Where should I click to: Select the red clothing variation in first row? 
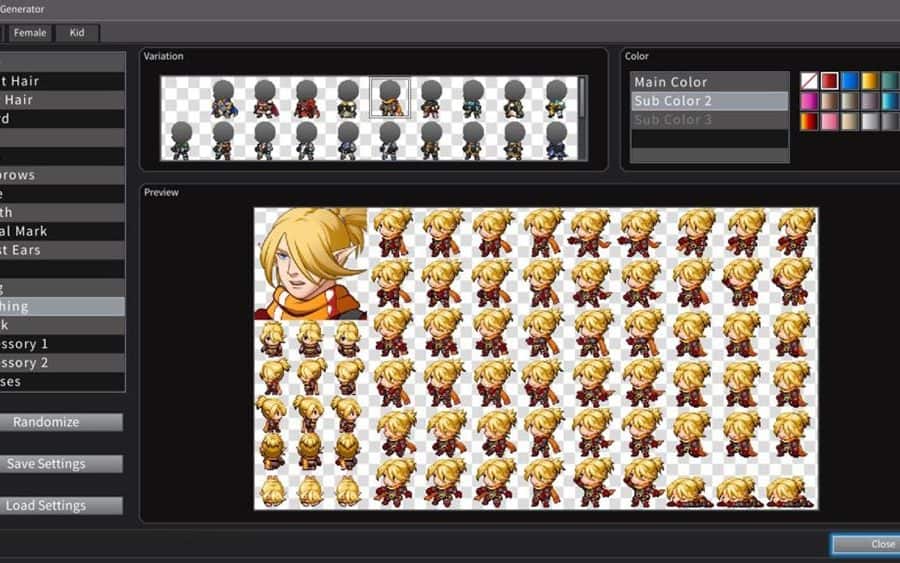click(306, 98)
